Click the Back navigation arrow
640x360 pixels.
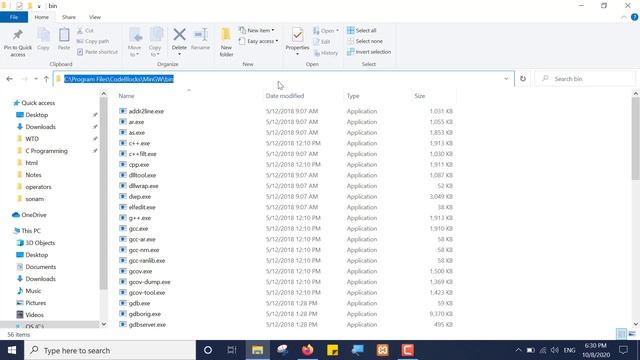point(10,79)
